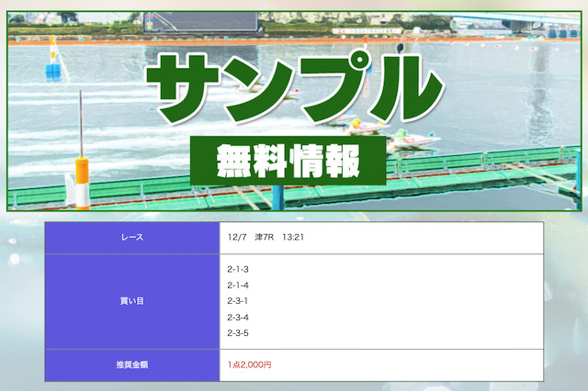Click the race info 12/7 津7R 13:21

[x=266, y=238]
